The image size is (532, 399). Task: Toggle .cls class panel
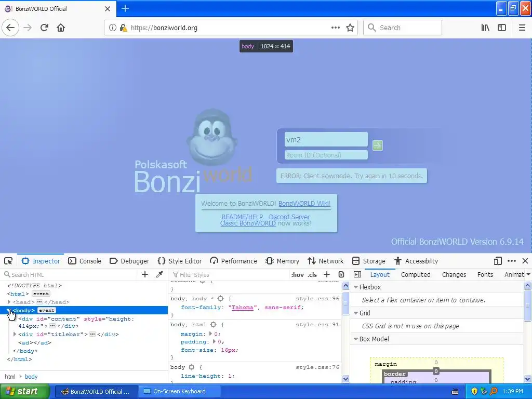[312, 275]
